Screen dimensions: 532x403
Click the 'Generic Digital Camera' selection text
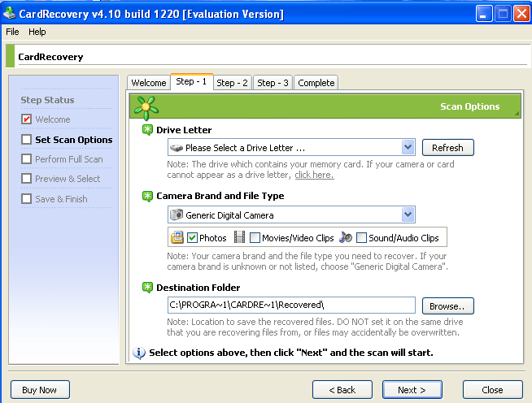(x=229, y=215)
